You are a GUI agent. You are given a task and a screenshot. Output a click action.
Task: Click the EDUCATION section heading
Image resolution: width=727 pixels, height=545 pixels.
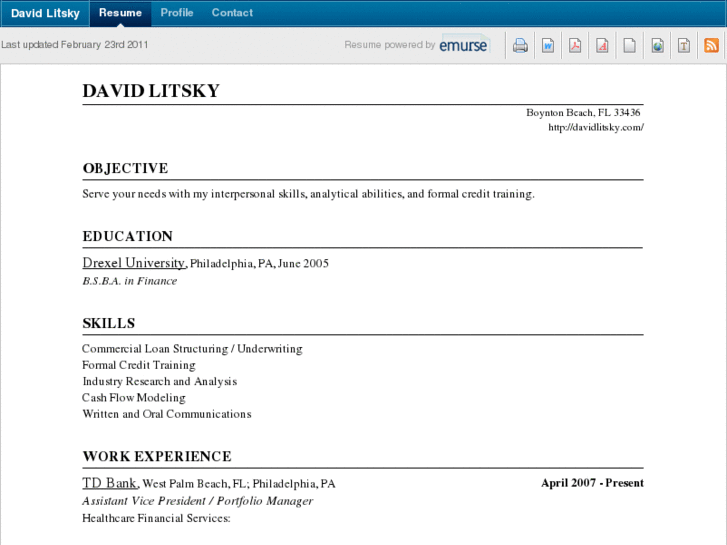(x=128, y=236)
